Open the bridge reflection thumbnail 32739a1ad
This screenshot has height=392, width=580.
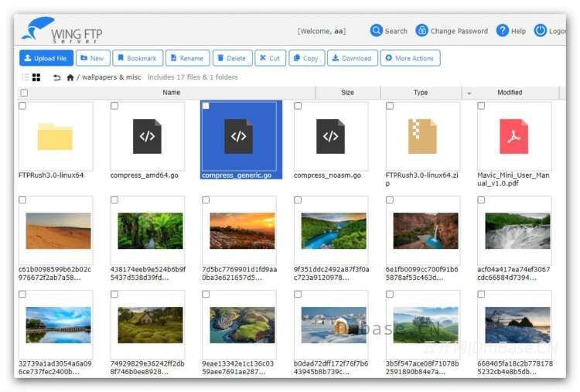point(58,325)
